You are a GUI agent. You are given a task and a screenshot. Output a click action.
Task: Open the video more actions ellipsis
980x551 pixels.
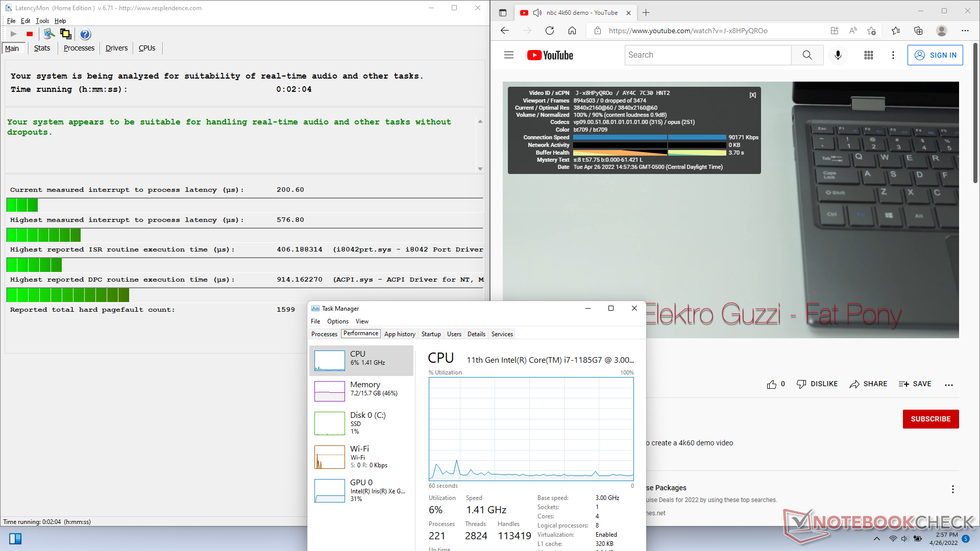pos(949,385)
